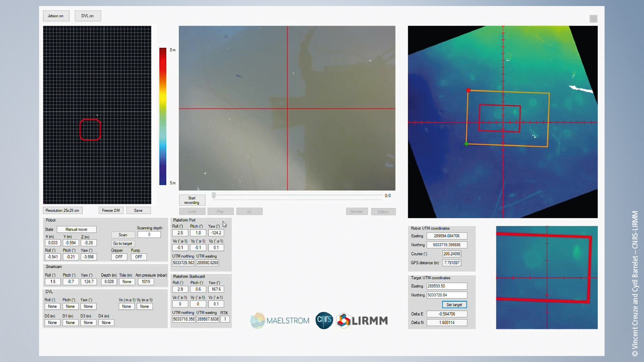This screenshot has width=644, height=362.
Task: Toggle the Gripper OFF switch
Action: click(x=119, y=257)
